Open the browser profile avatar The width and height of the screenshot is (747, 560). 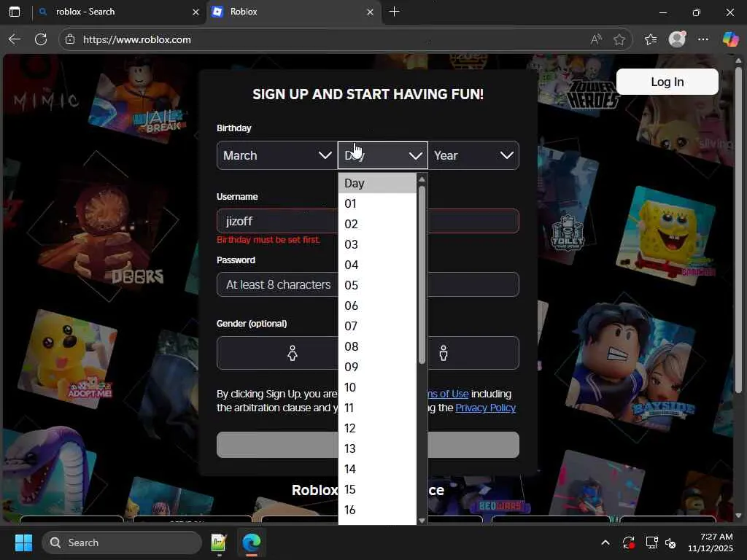[677, 39]
